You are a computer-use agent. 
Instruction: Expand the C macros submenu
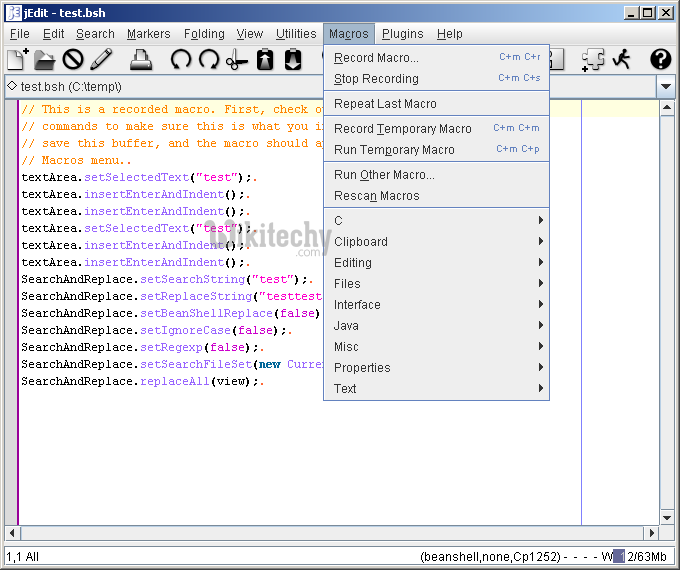point(437,221)
